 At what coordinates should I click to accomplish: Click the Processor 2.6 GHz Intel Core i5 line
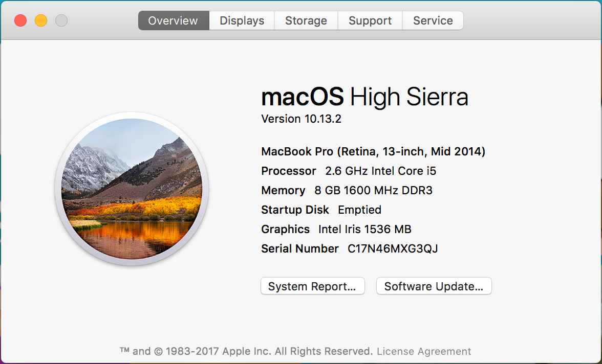click(349, 171)
